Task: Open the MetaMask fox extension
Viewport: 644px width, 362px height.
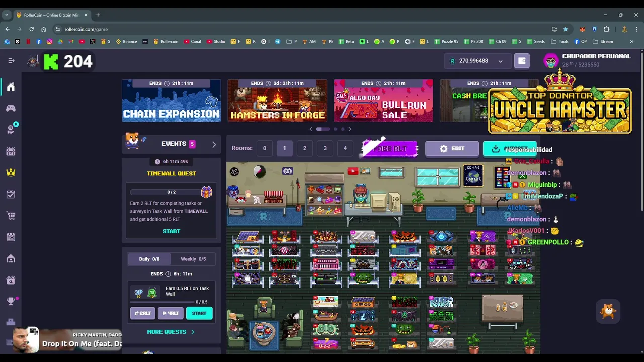Action: pyautogui.click(x=582, y=29)
